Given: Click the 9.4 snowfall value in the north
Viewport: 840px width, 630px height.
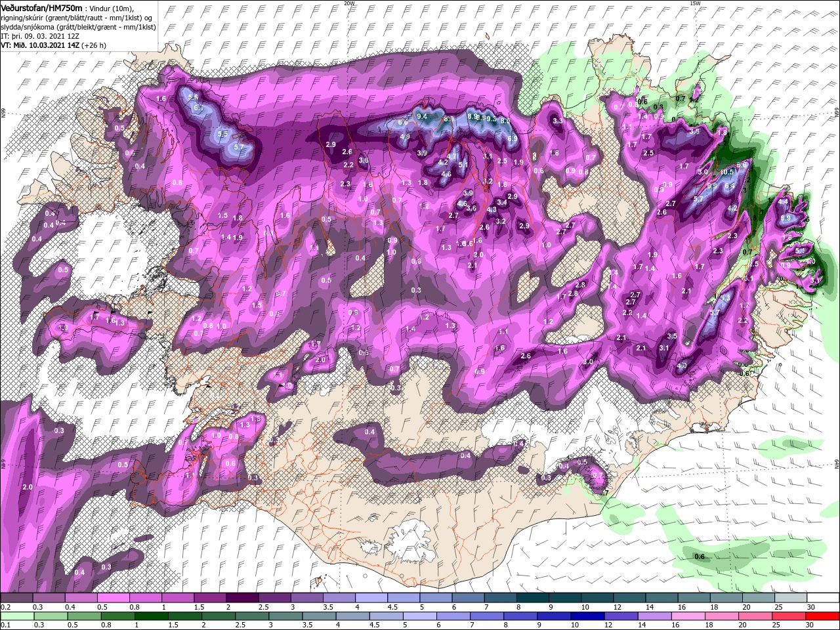Looking at the screenshot, I should point(422,116).
